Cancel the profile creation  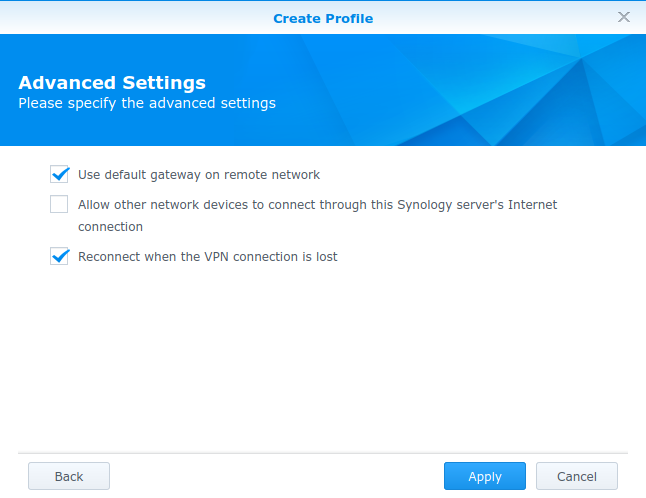(x=576, y=476)
